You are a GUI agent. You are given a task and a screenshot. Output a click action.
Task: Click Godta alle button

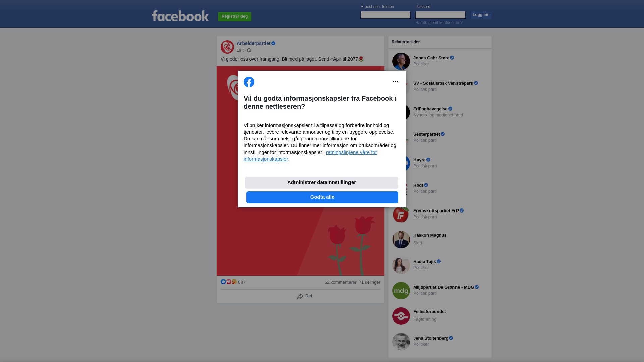click(322, 197)
